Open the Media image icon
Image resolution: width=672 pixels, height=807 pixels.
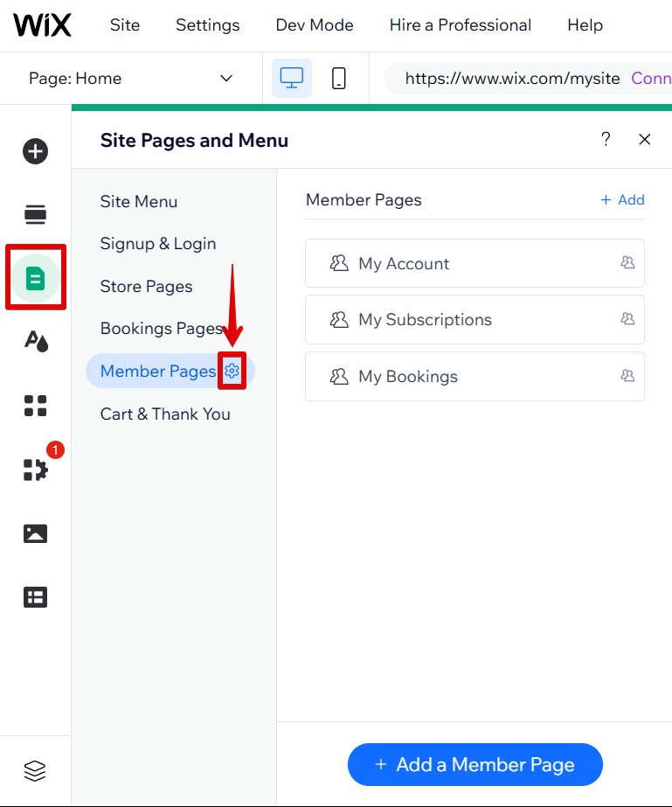(35, 533)
